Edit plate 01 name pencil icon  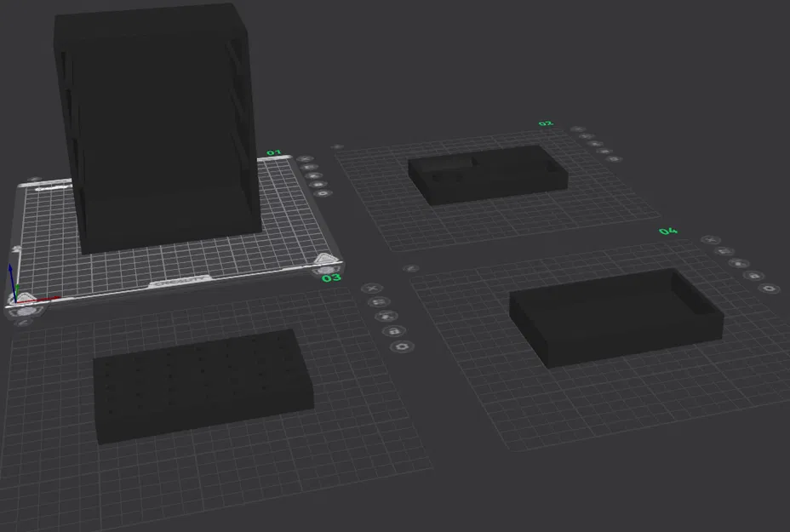point(34,180)
